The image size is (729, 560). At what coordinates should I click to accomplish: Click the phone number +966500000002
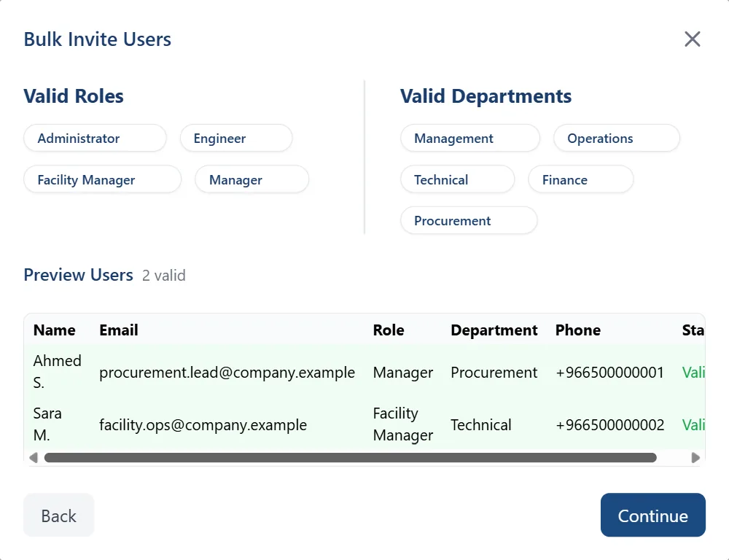609,425
